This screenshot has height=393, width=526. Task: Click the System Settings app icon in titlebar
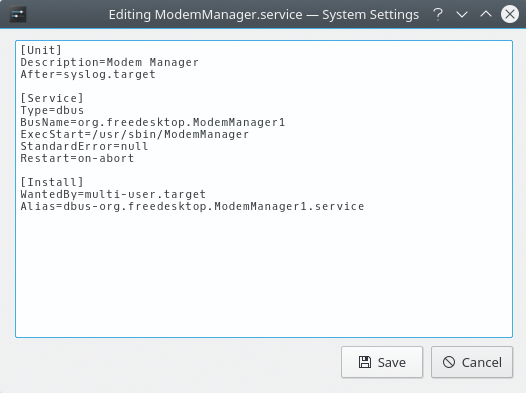18,14
